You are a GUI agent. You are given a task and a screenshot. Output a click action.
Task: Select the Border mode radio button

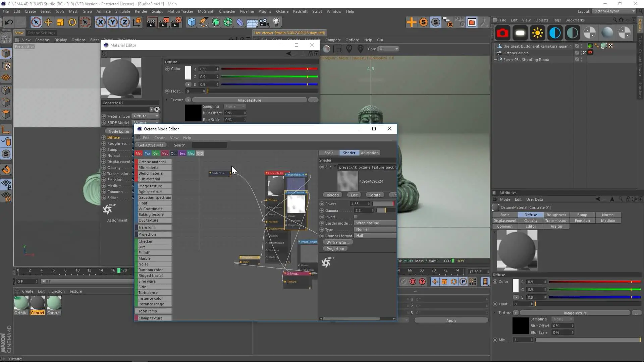pos(322,223)
